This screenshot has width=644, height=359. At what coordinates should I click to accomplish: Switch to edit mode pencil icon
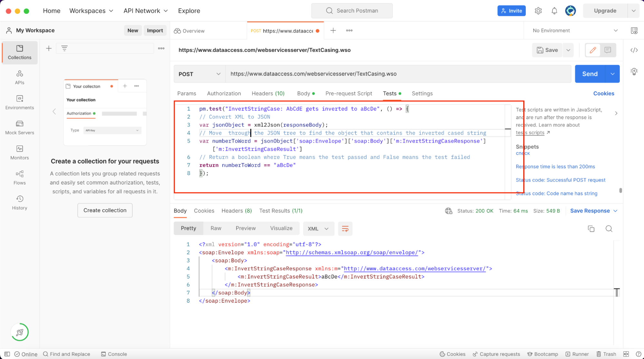click(593, 50)
